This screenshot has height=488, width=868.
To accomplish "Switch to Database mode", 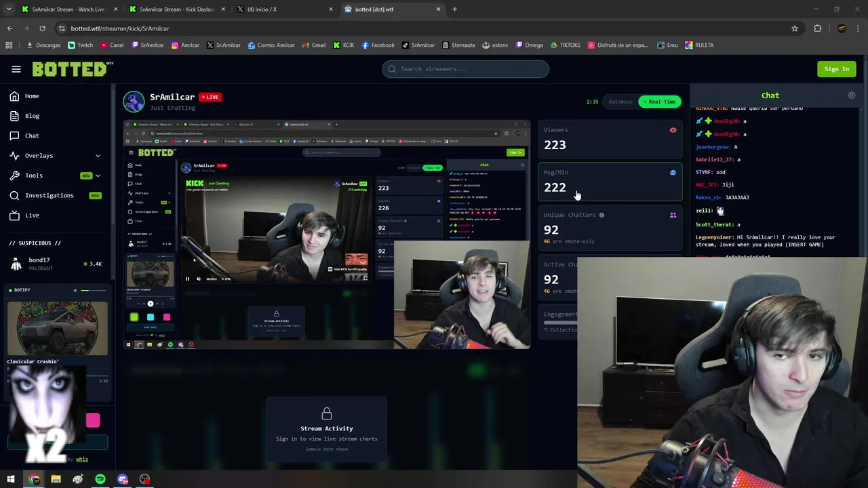I will pos(620,102).
